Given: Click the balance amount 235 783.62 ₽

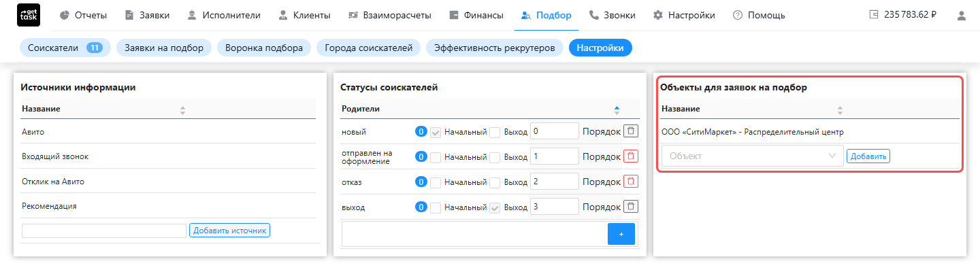Looking at the screenshot, I should pyautogui.click(x=910, y=15).
